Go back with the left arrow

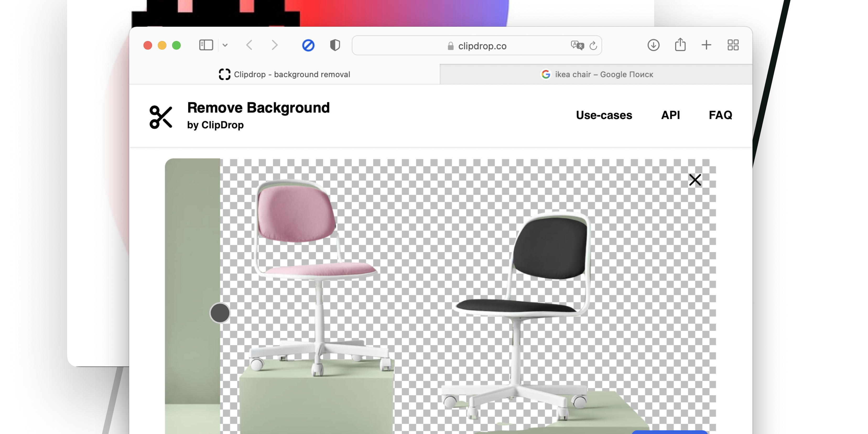(249, 45)
